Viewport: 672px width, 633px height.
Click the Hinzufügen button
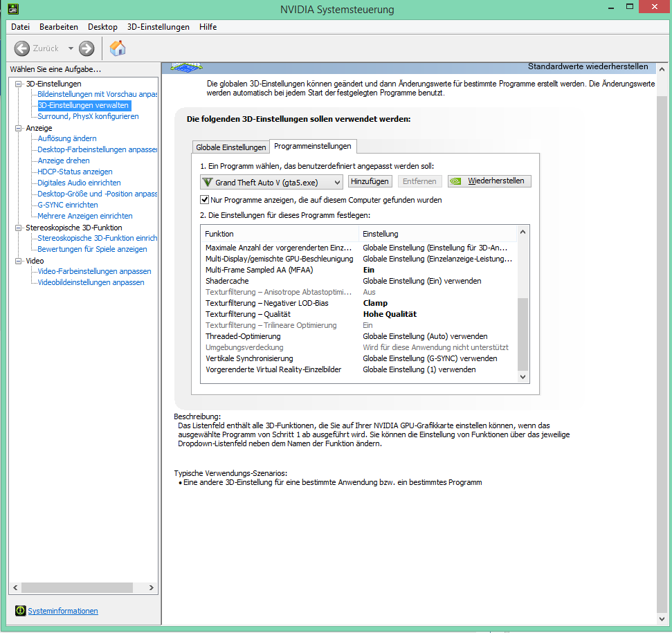(x=370, y=181)
